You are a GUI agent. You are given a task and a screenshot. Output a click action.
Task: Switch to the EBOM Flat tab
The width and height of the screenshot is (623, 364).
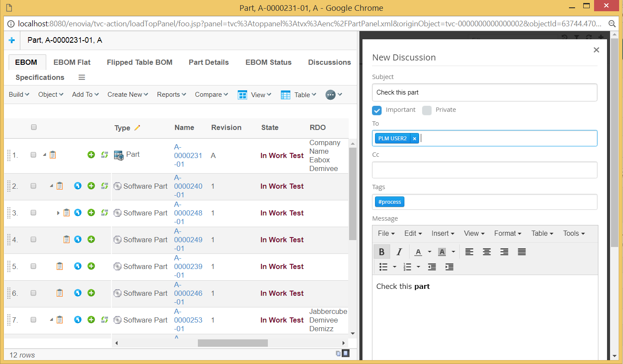(72, 62)
